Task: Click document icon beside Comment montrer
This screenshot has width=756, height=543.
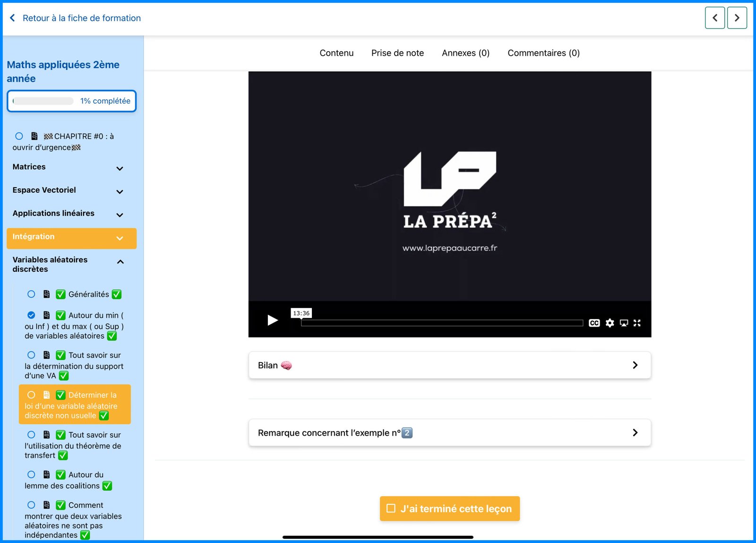Action: point(47,505)
